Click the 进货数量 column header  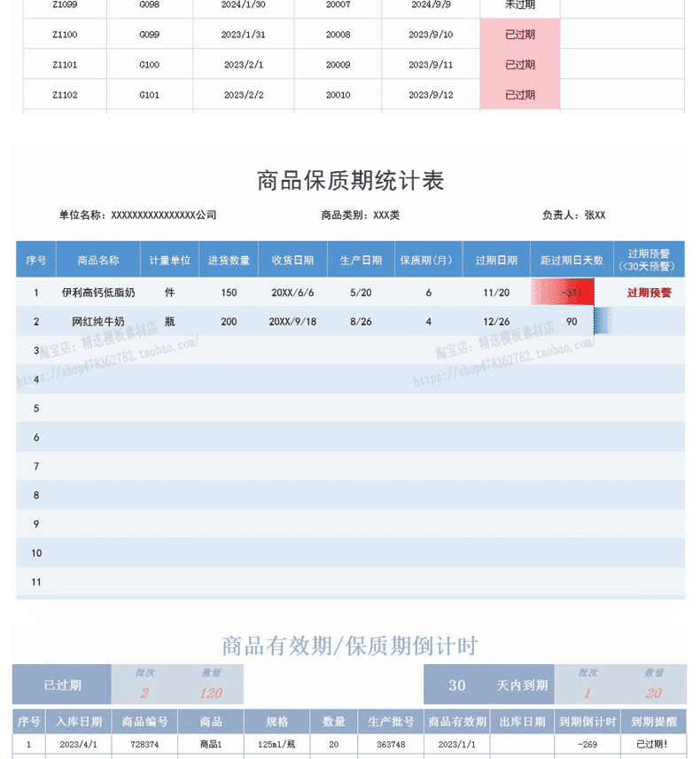(229, 260)
